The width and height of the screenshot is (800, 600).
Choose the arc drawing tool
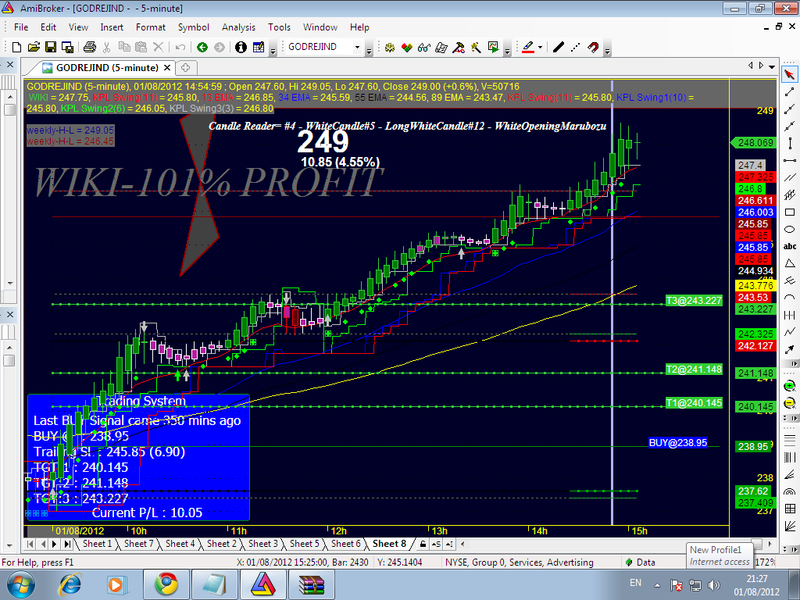(790, 297)
